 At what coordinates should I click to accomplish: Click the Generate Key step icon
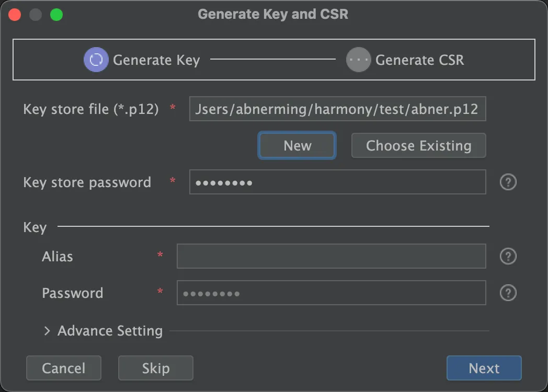[96, 60]
